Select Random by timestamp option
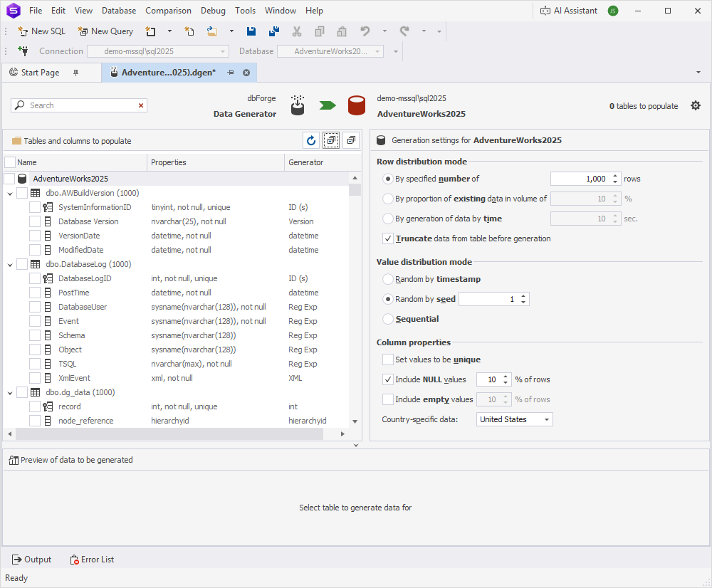 click(x=387, y=279)
